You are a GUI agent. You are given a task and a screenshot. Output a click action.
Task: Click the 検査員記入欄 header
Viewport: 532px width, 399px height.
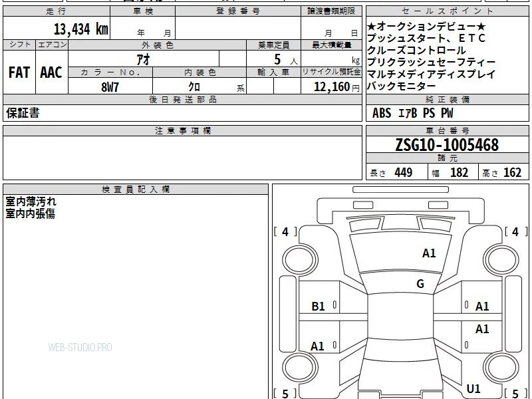[x=136, y=190]
